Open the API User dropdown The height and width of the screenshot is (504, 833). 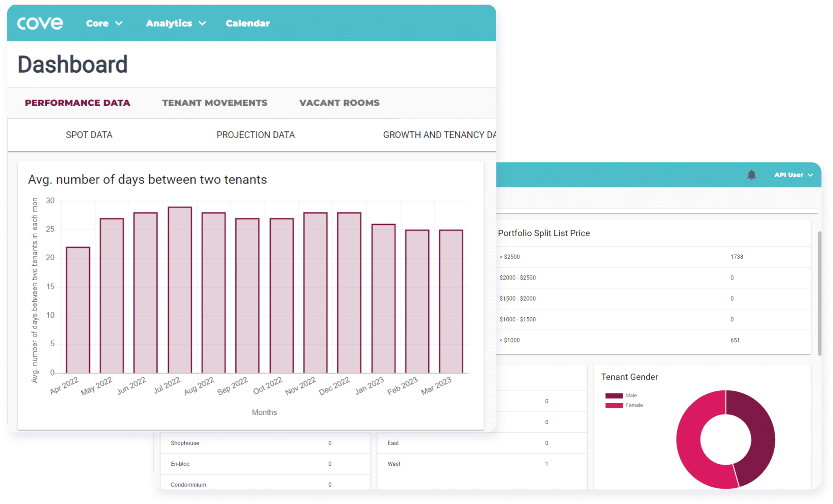point(793,175)
